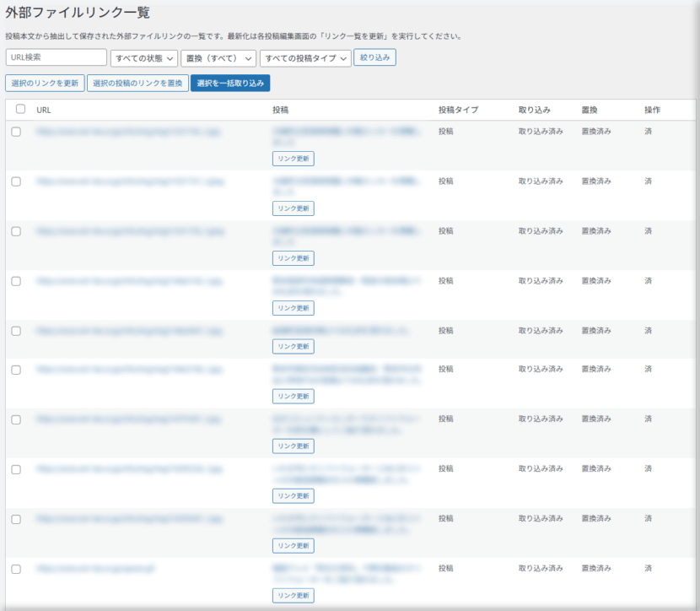Click the URL column header

click(44, 110)
